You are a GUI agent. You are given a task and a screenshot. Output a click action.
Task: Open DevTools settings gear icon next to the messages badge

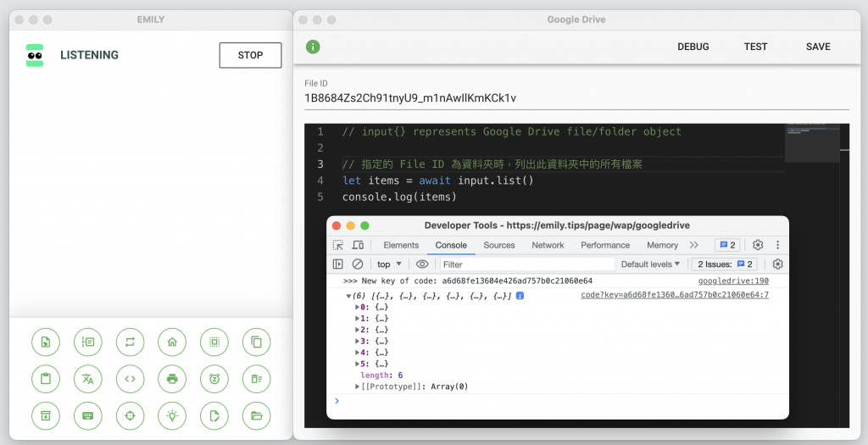coord(758,245)
